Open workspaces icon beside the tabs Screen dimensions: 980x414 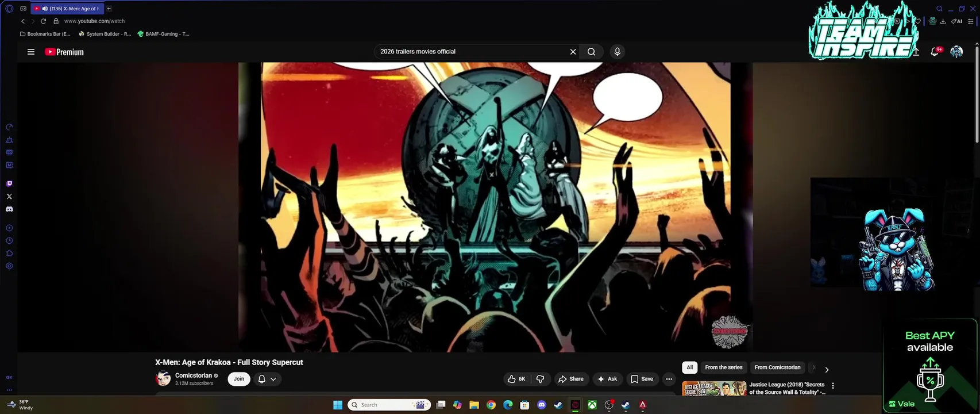click(23, 9)
